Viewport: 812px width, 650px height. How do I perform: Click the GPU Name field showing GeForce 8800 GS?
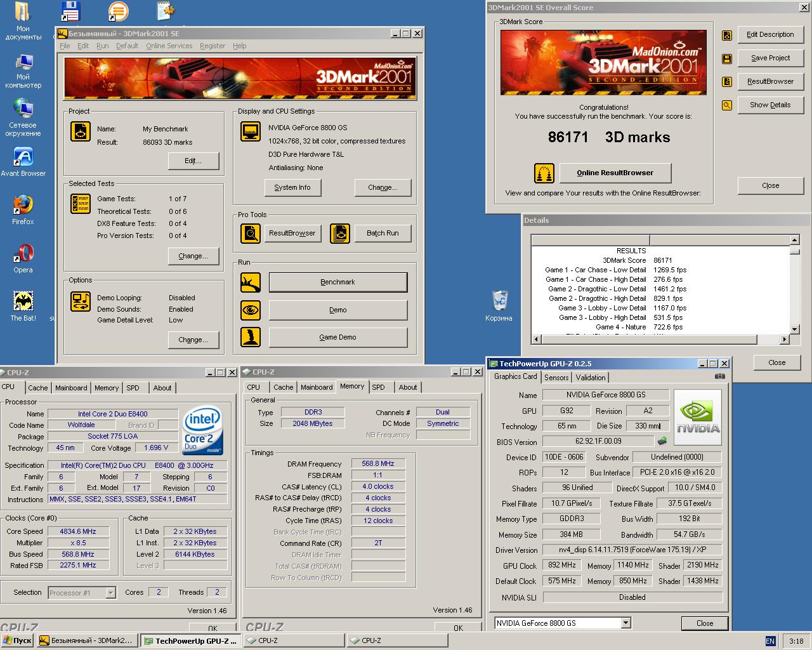[605, 395]
